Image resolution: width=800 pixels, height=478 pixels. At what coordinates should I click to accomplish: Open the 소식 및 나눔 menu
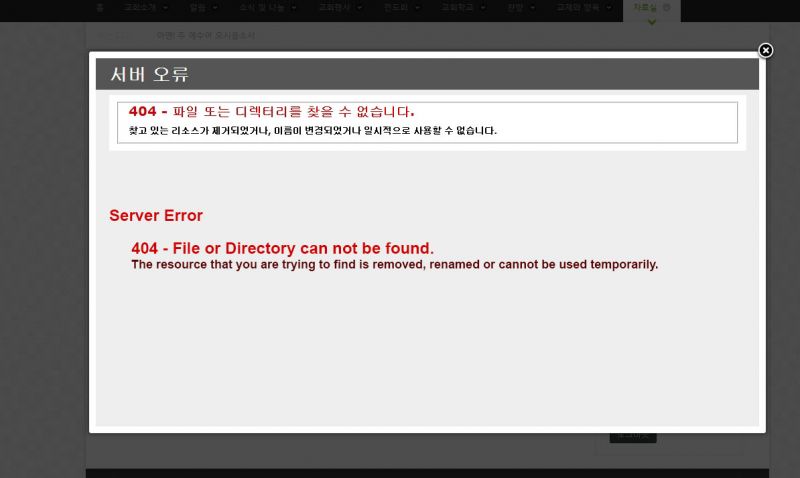(262, 8)
